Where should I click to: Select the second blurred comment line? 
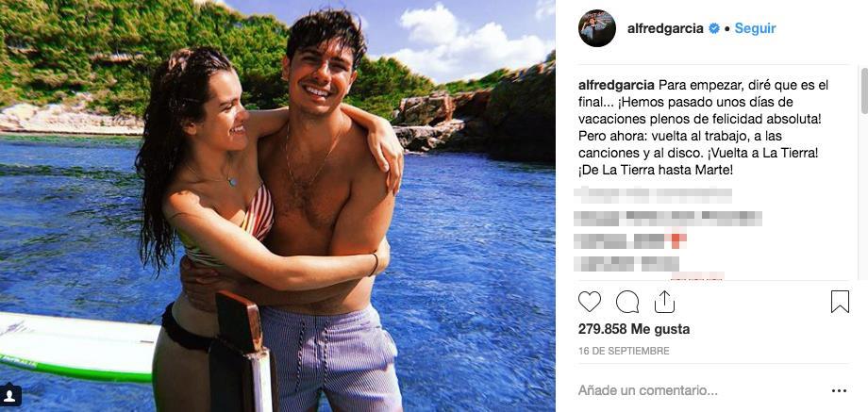point(668,219)
